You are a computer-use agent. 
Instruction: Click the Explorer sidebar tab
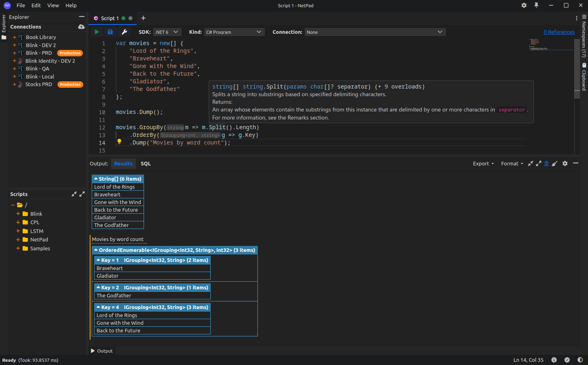coord(4,23)
